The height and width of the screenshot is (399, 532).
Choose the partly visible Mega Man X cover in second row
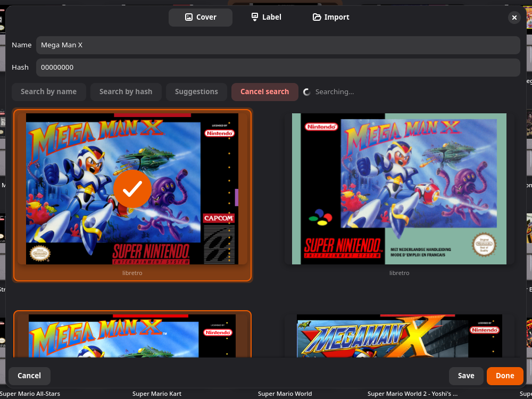132,335
